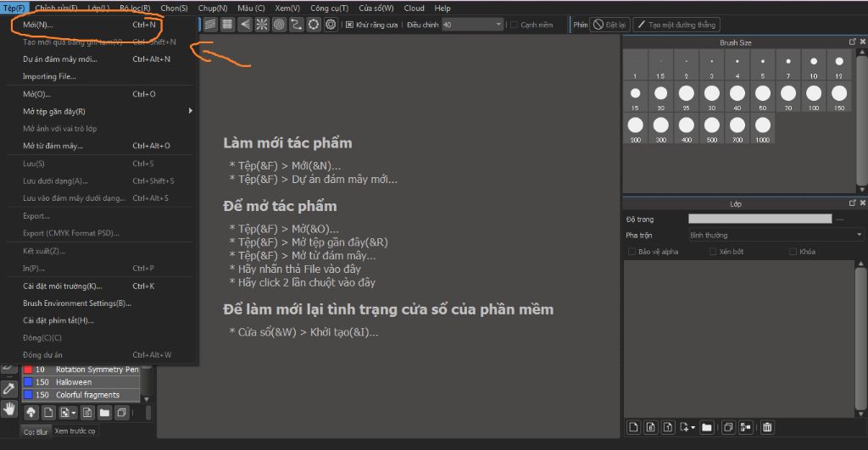Adjust the Độ trong opacity slider

click(760, 219)
